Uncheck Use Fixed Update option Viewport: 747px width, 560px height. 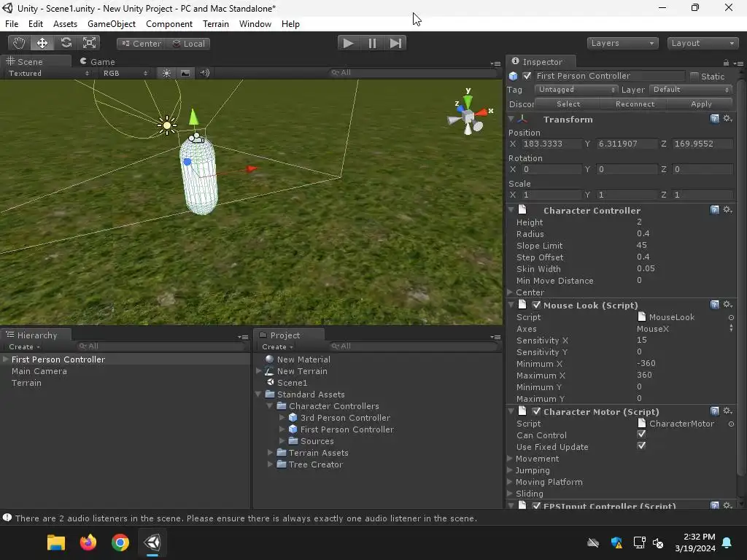click(x=641, y=446)
